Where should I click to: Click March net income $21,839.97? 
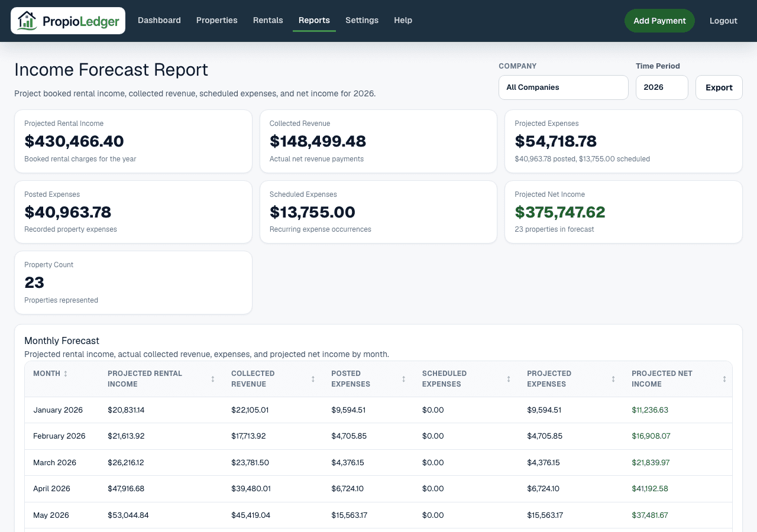651,463
